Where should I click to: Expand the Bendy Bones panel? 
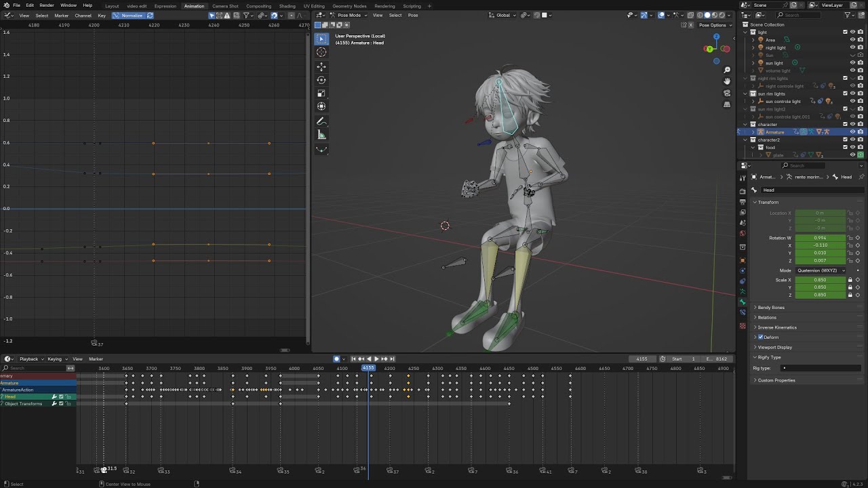770,307
